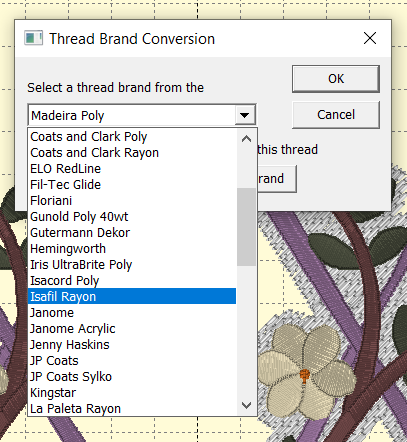This screenshot has height=442, width=407.
Task: Select Floriani thread brand
Action: point(132,201)
